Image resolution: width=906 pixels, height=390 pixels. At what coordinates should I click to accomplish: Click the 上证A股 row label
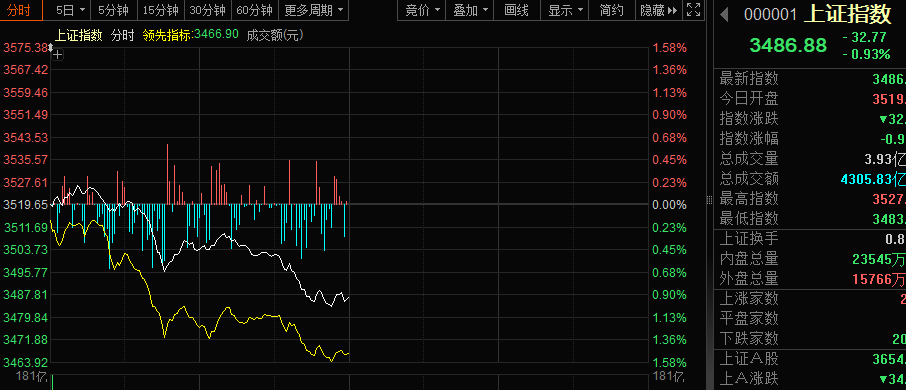coord(749,359)
